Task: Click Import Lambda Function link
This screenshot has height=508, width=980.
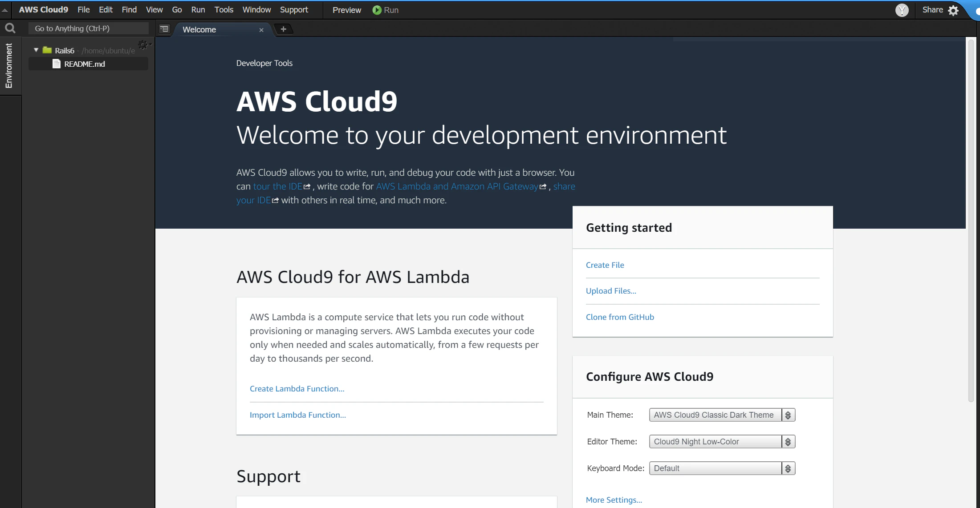Action: pos(298,415)
